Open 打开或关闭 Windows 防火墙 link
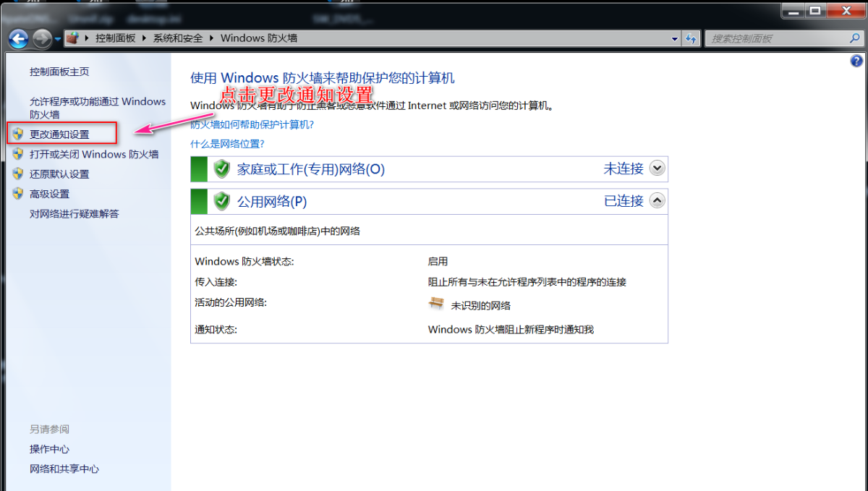868x491 pixels. (x=94, y=154)
